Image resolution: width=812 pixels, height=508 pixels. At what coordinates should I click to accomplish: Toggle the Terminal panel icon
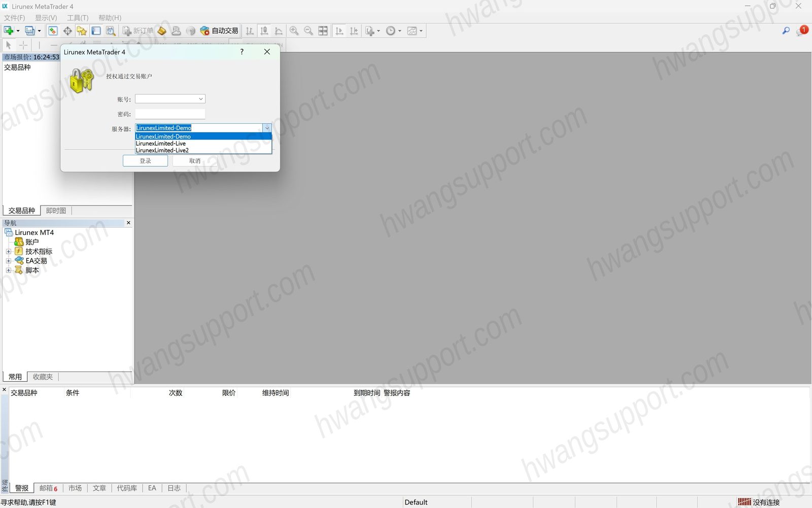pos(96,31)
